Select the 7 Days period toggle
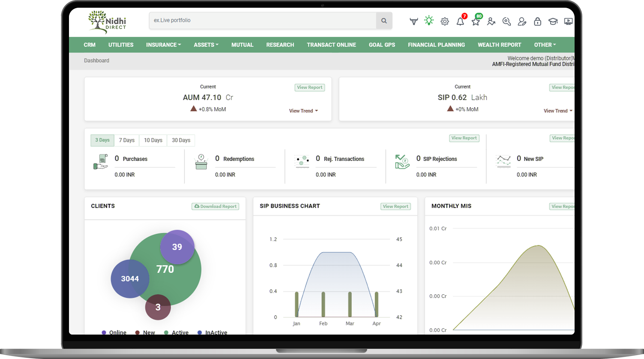The height and width of the screenshot is (359, 644). (126, 140)
